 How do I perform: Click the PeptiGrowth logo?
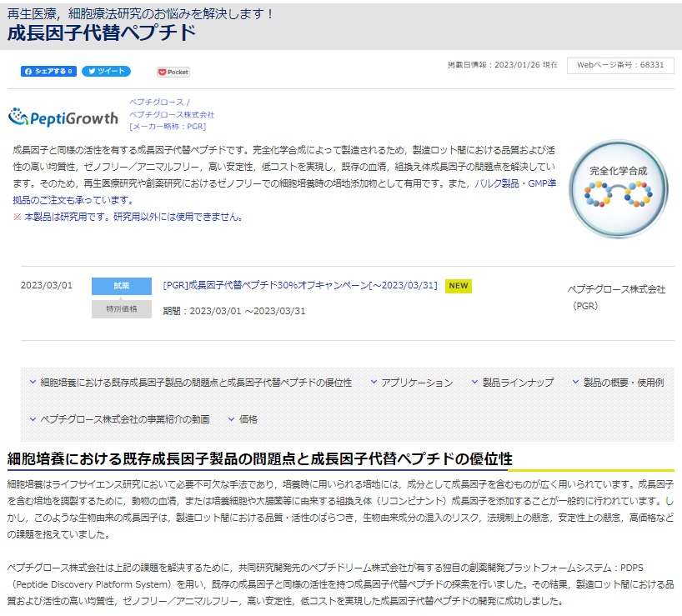click(63, 117)
